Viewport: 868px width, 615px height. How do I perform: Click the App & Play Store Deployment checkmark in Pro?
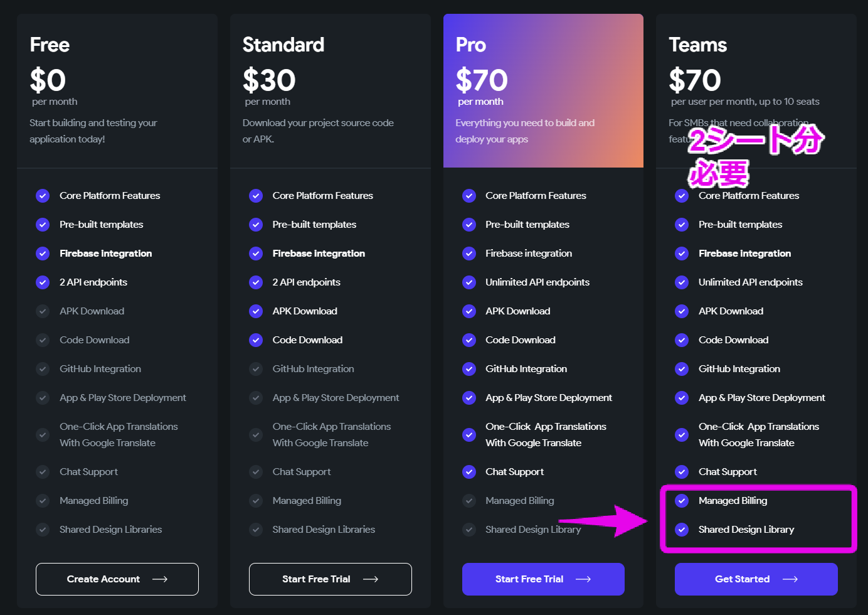(469, 397)
